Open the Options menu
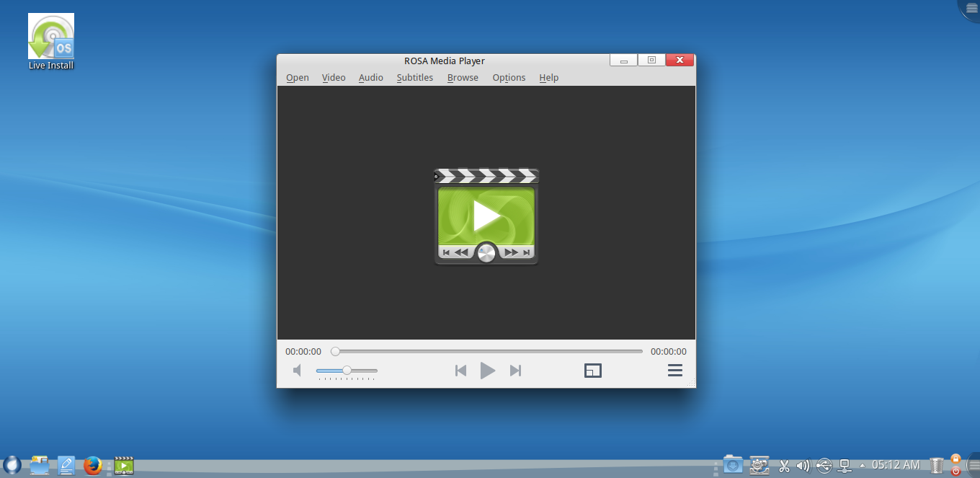980x478 pixels. point(509,78)
